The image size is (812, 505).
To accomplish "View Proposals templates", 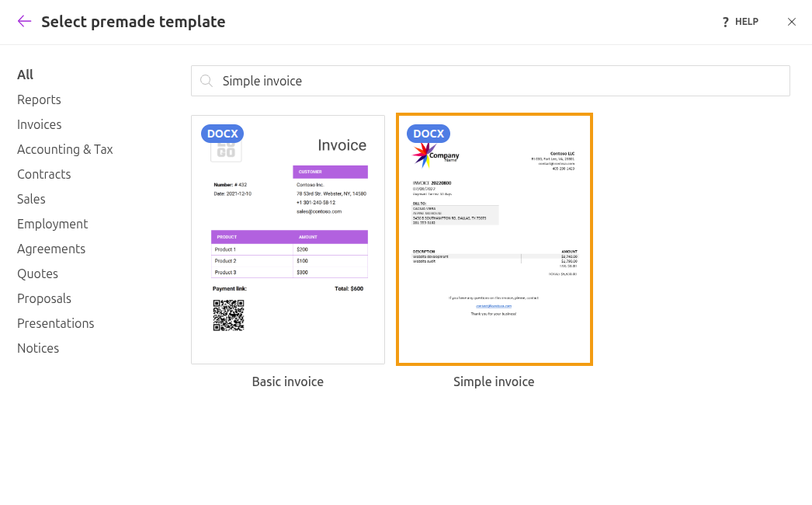I will (x=44, y=298).
